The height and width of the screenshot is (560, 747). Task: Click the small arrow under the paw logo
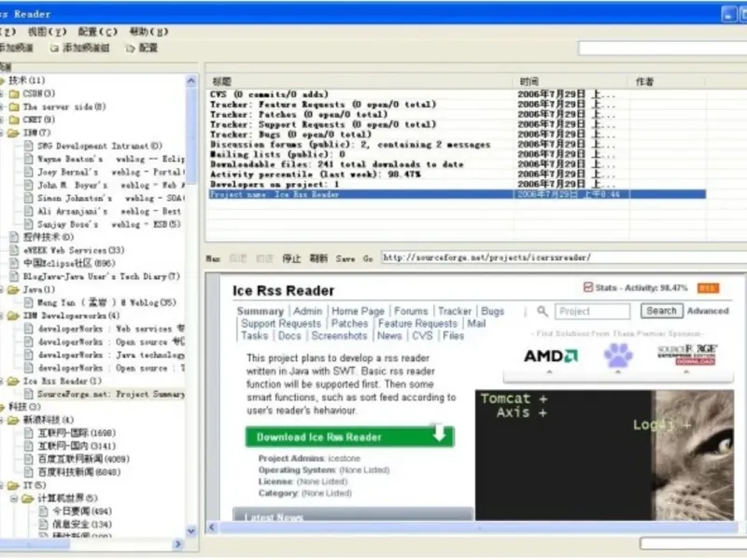click(x=618, y=371)
